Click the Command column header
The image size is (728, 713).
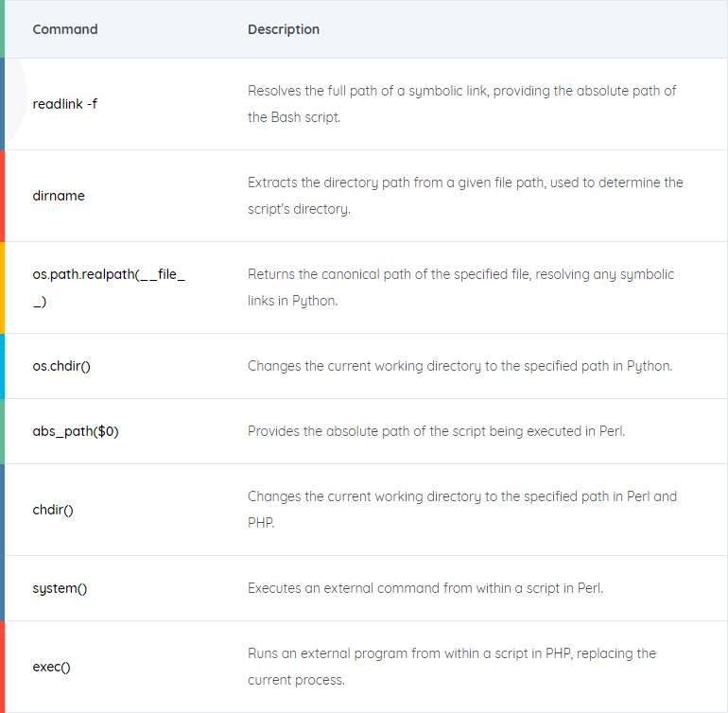(65, 29)
